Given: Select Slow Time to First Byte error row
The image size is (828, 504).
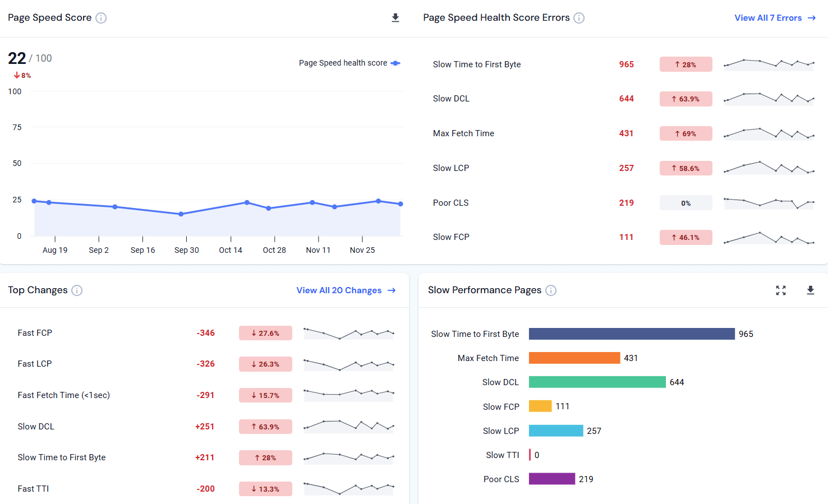Looking at the screenshot, I should (x=624, y=64).
